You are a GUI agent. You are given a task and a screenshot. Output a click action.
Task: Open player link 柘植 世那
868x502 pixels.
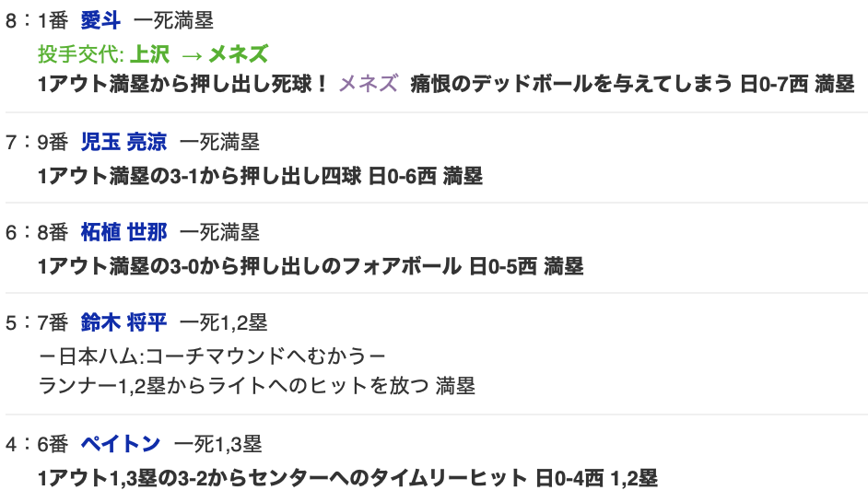(123, 232)
